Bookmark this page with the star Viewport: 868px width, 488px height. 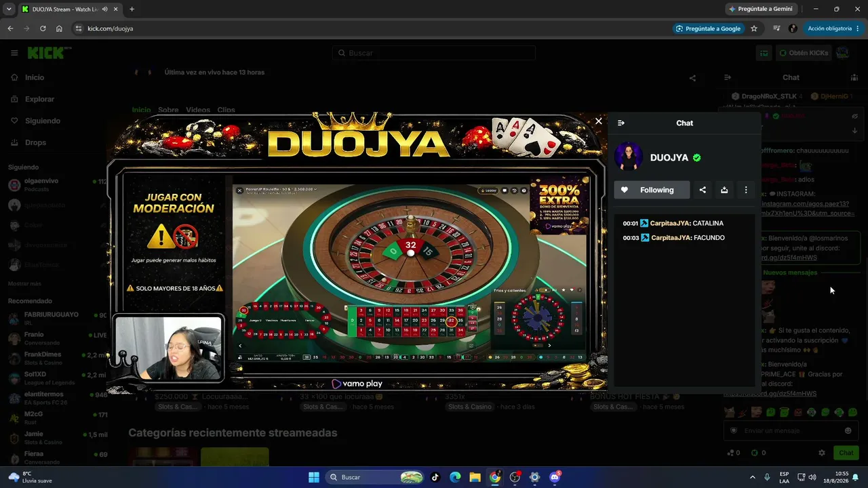pos(754,28)
